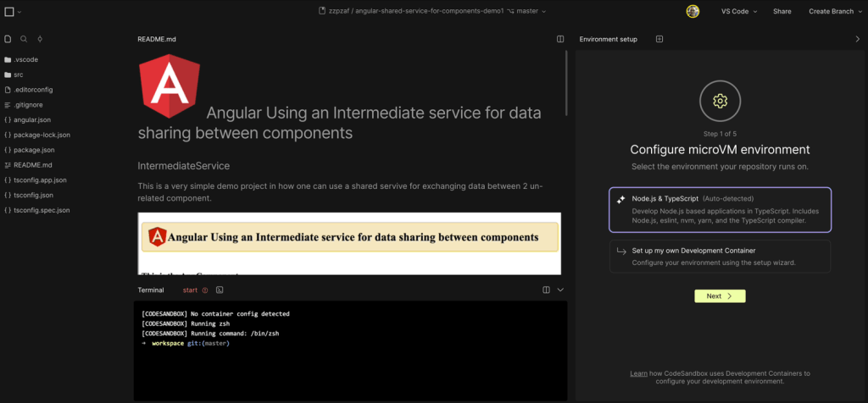Click the braces icon beside angular.json
Screen dimensions: 868x403
[8, 119]
